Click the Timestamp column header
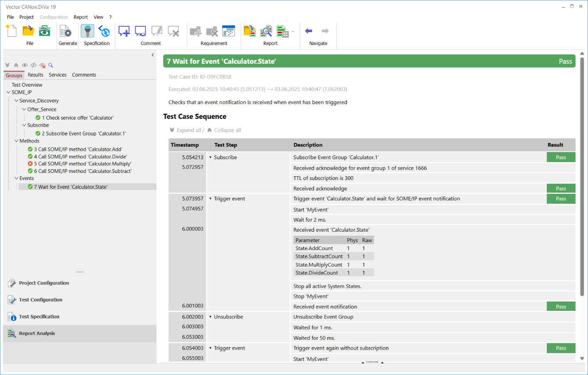The image size is (588, 375). [185, 145]
